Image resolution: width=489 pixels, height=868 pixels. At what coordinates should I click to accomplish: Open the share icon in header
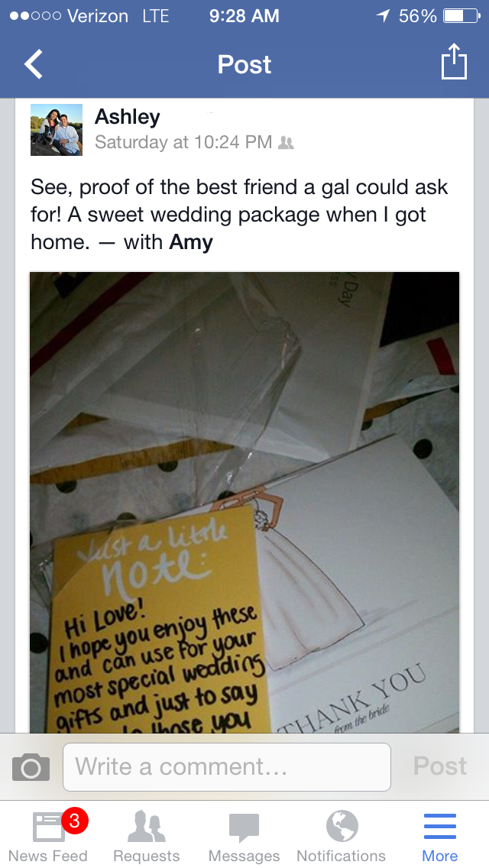point(454,62)
